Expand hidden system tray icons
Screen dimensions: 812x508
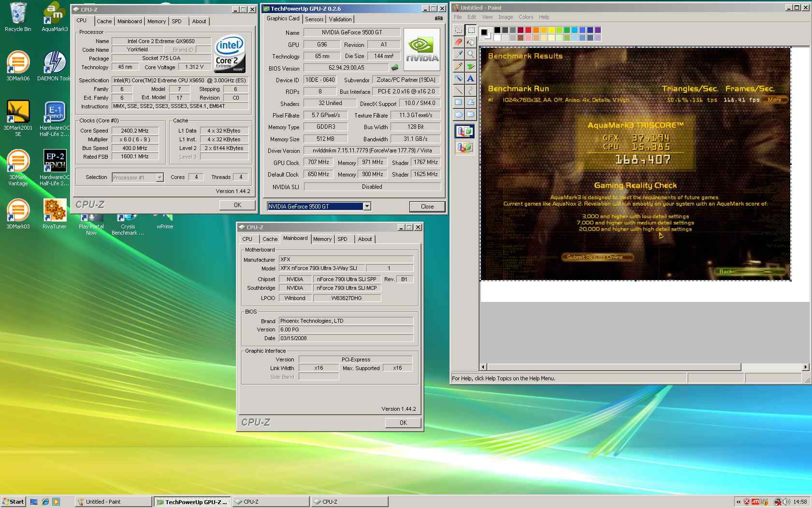pyautogui.click(x=739, y=502)
